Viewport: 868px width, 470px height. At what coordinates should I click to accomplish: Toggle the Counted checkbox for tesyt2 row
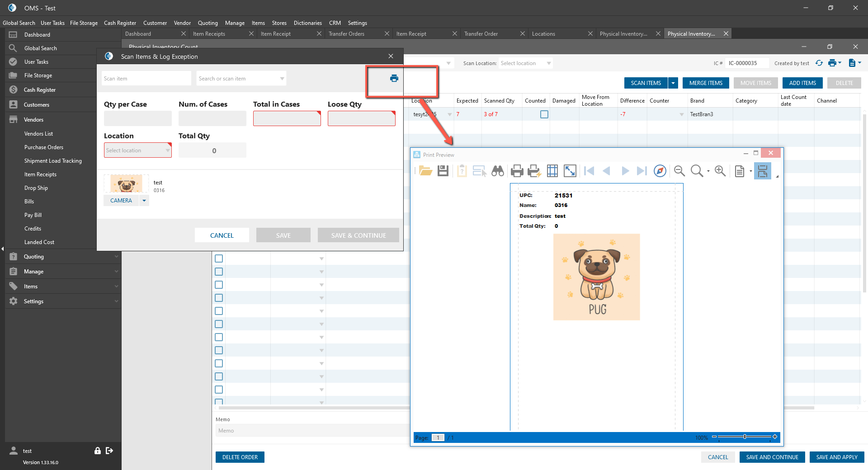(x=544, y=114)
